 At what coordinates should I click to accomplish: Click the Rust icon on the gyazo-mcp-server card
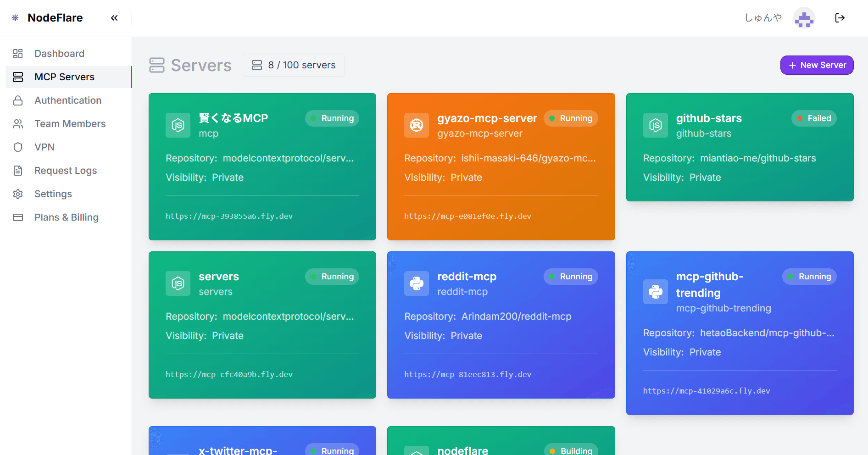click(417, 125)
